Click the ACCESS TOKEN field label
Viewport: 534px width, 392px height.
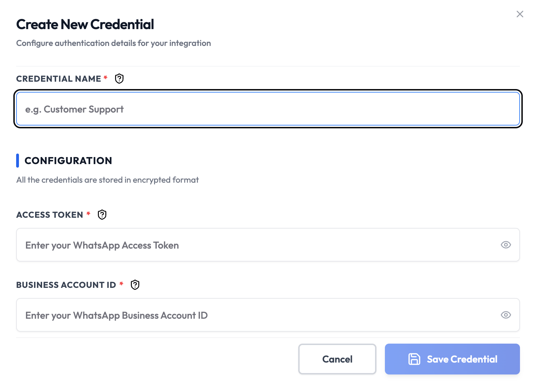[49, 215]
